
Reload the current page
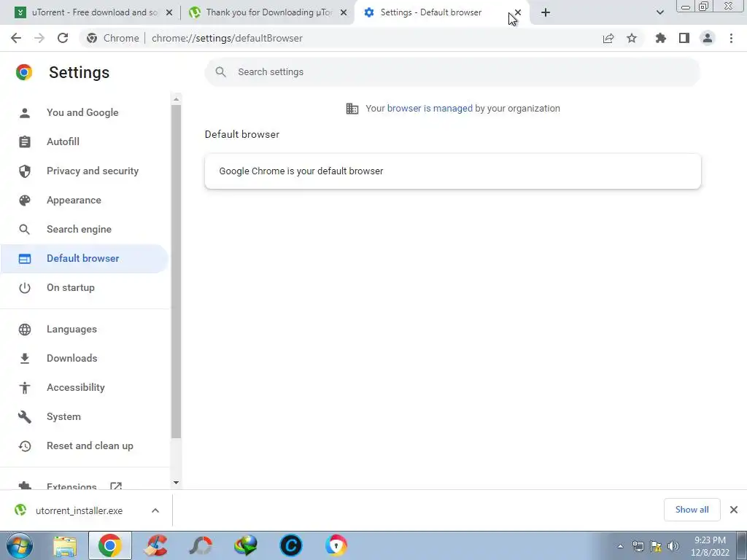click(x=63, y=38)
